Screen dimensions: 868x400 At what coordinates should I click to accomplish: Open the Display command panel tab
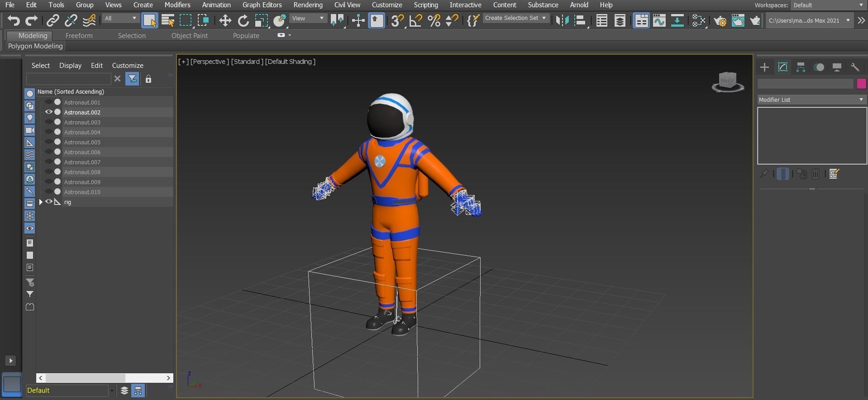(837, 67)
